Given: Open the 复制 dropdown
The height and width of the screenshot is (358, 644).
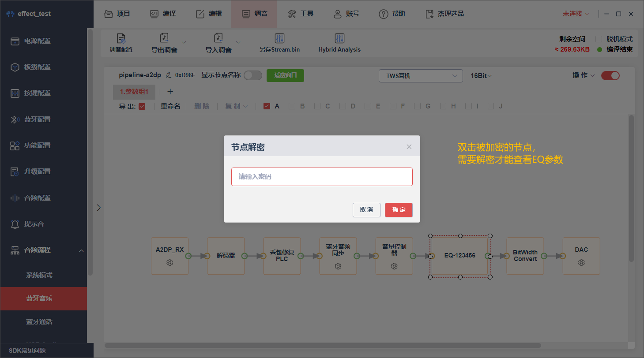Looking at the screenshot, I should point(237,106).
